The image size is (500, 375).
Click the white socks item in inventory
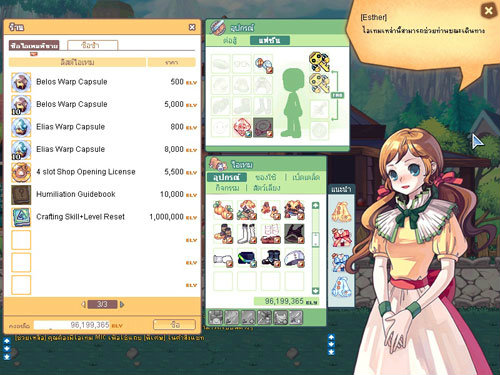pos(247,234)
